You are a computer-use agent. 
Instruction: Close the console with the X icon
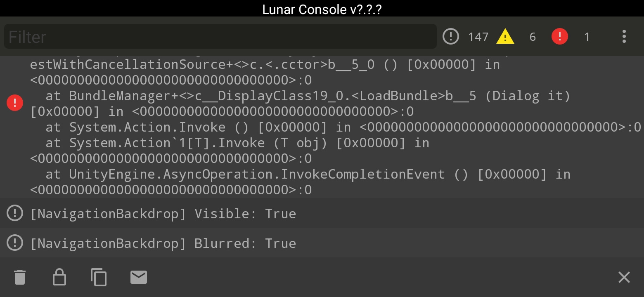[624, 277]
